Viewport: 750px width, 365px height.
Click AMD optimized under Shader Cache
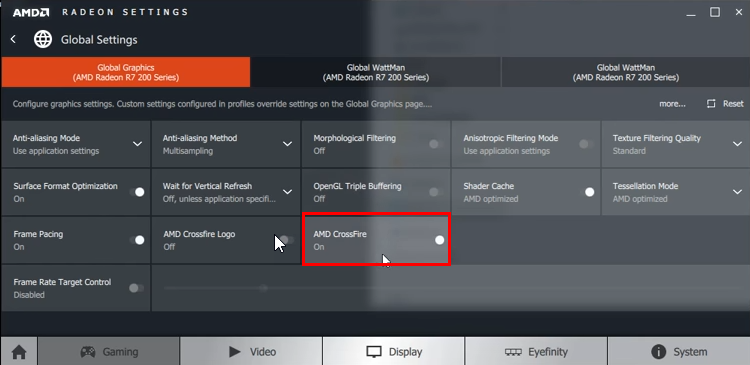tap(491, 199)
